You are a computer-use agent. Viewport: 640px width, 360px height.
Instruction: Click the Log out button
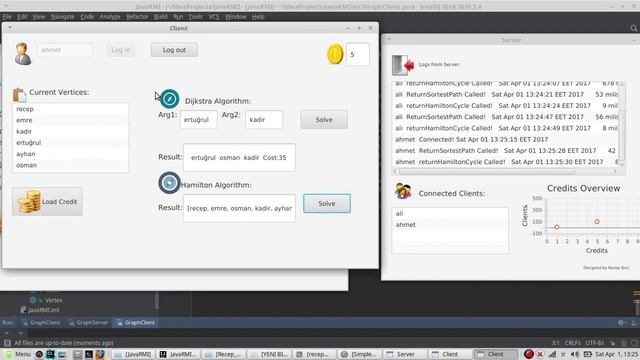click(x=174, y=50)
